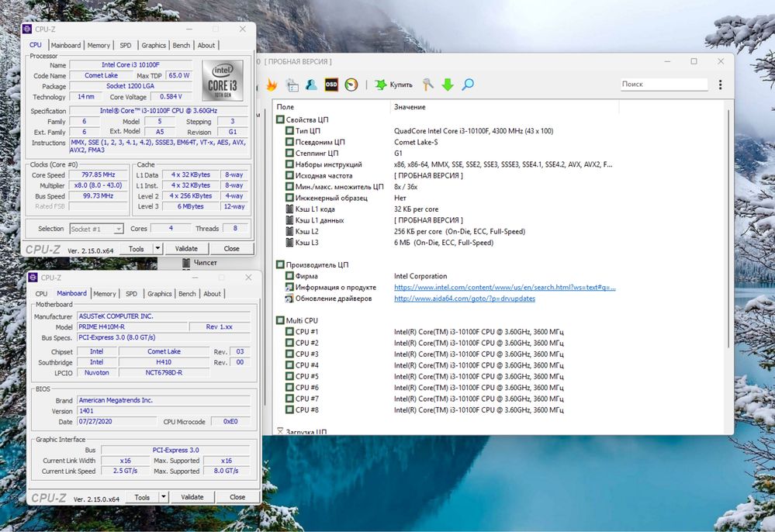Click the green download arrow icon
The height and width of the screenshot is (532, 775).
pos(448,85)
